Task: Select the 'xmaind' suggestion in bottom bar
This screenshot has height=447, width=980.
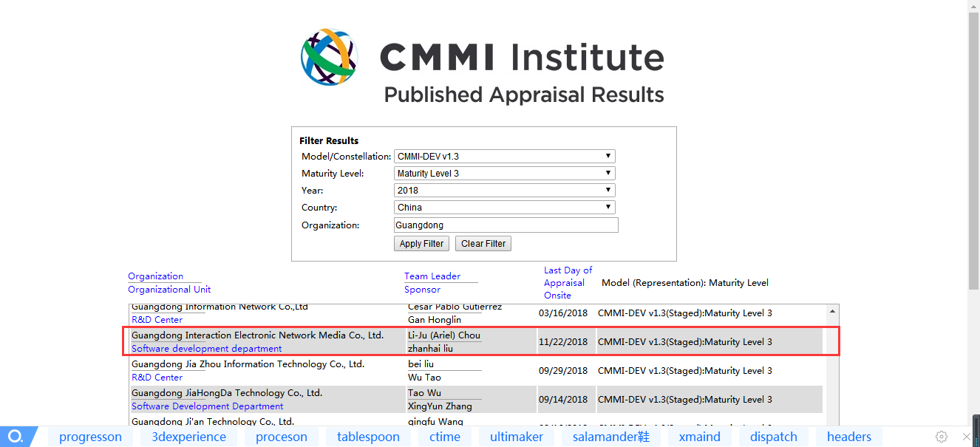Action: point(699,437)
